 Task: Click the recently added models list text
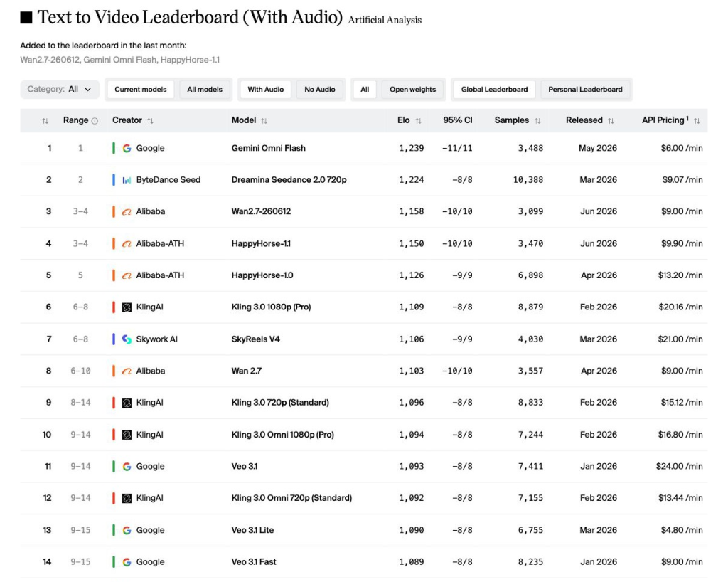click(x=119, y=60)
